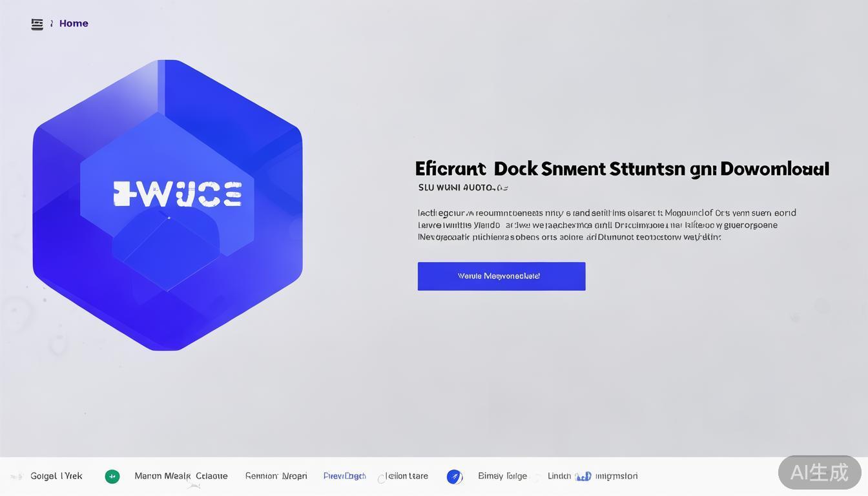The image size is (868, 496).
Task: Go to "Bimey foilge" in the footer
Action: (x=502, y=476)
